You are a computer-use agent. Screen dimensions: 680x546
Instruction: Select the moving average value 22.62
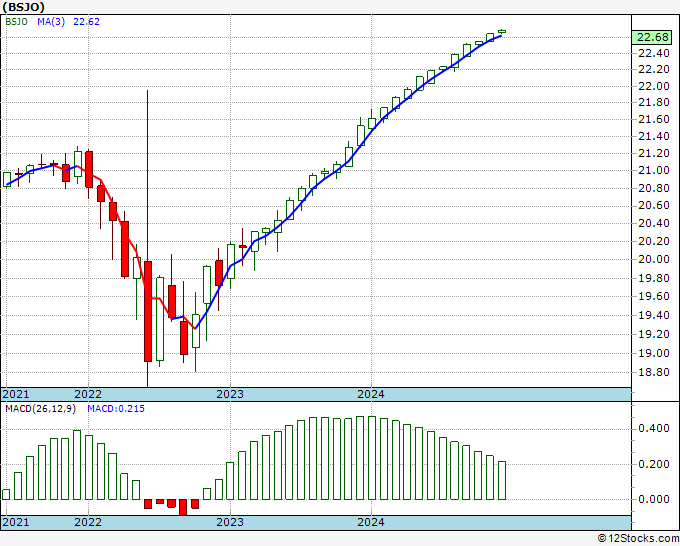[x=86, y=22]
